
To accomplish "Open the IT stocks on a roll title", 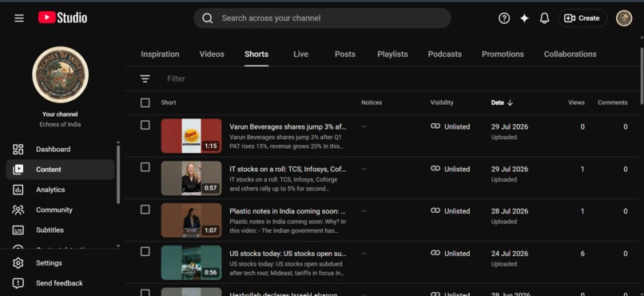I will [288, 169].
